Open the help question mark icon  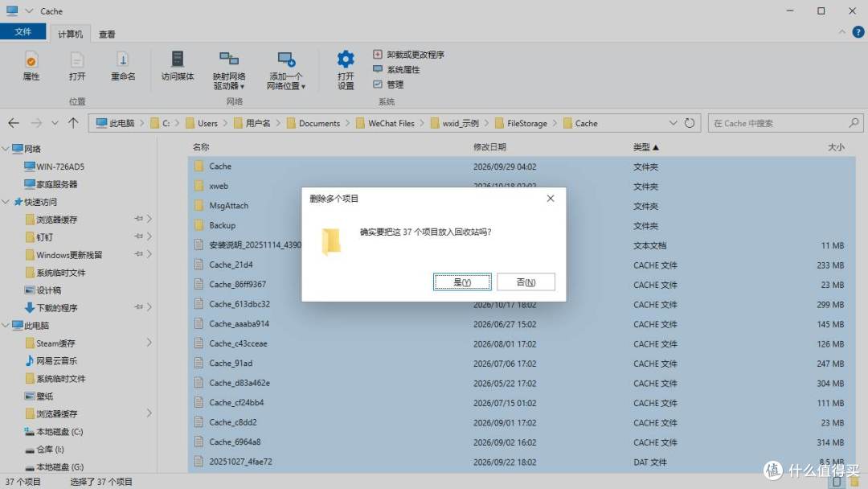tap(858, 32)
